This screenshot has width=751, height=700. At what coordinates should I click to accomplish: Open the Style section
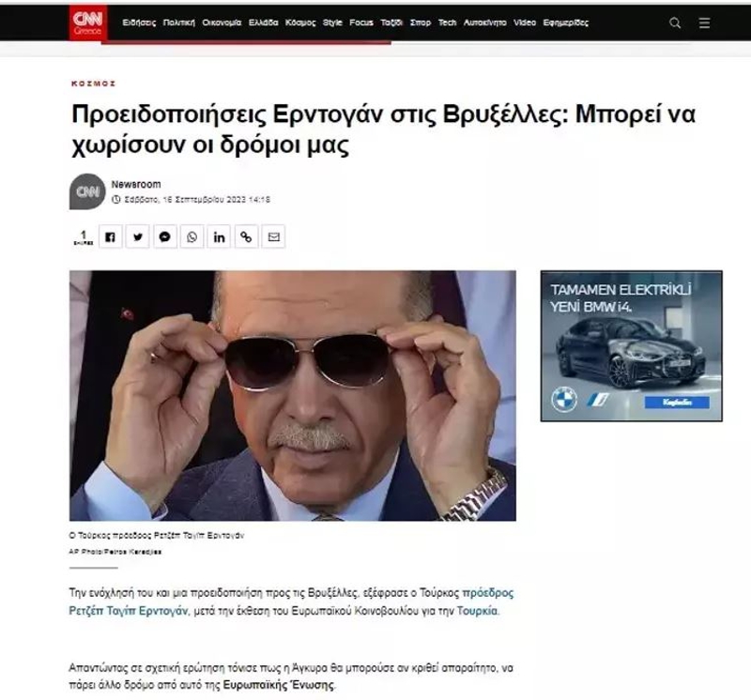click(x=332, y=23)
